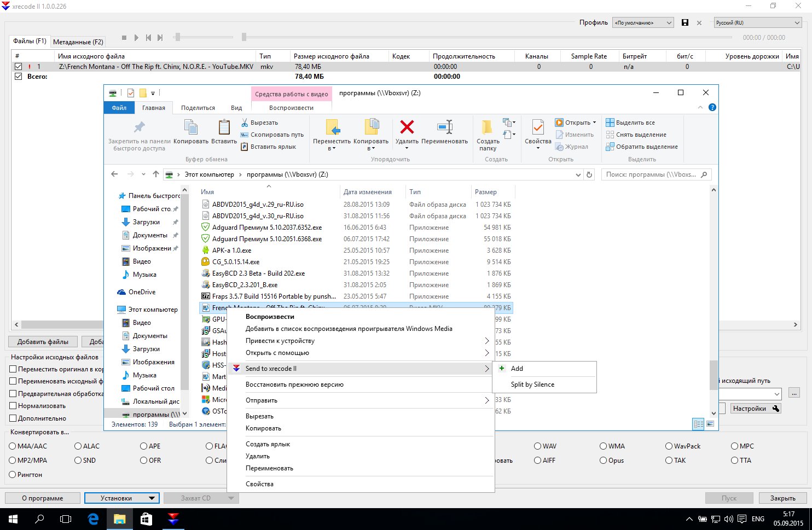This screenshot has height=530, width=812.
Task: Switch Explorer to details view icon
Action: click(x=698, y=424)
